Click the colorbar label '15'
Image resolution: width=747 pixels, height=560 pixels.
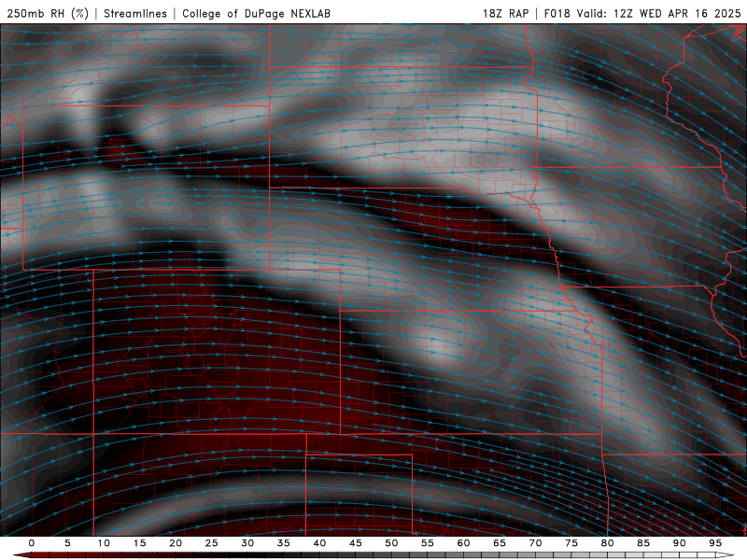(x=139, y=543)
